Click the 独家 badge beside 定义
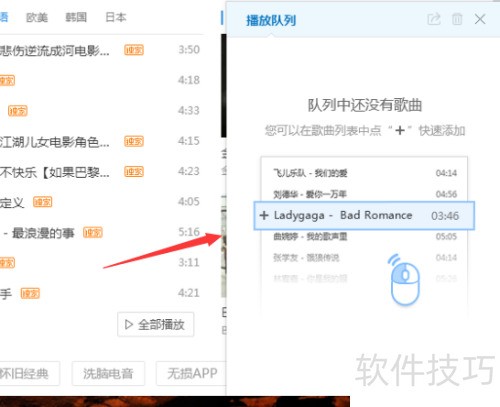500x407 pixels. pyautogui.click(x=43, y=202)
